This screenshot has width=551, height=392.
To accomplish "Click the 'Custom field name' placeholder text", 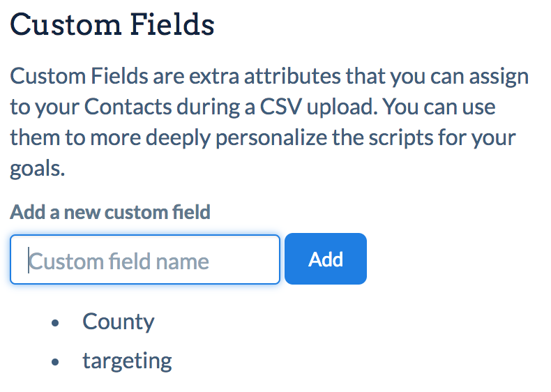I will (x=119, y=261).
